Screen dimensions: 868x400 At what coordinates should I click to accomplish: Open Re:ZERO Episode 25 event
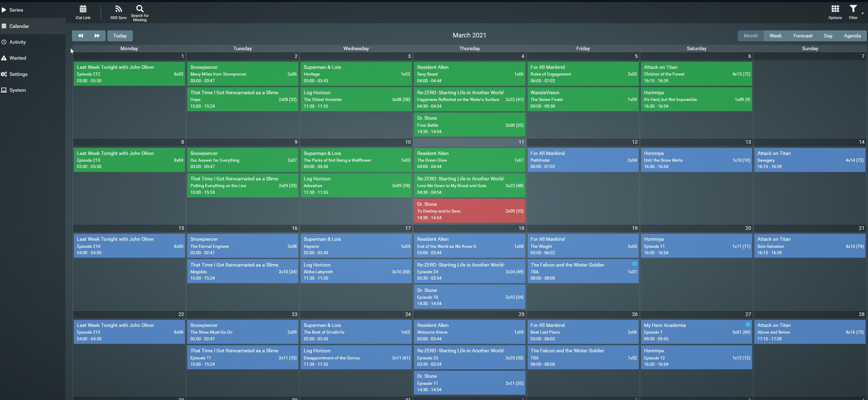(x=469, y=357)
